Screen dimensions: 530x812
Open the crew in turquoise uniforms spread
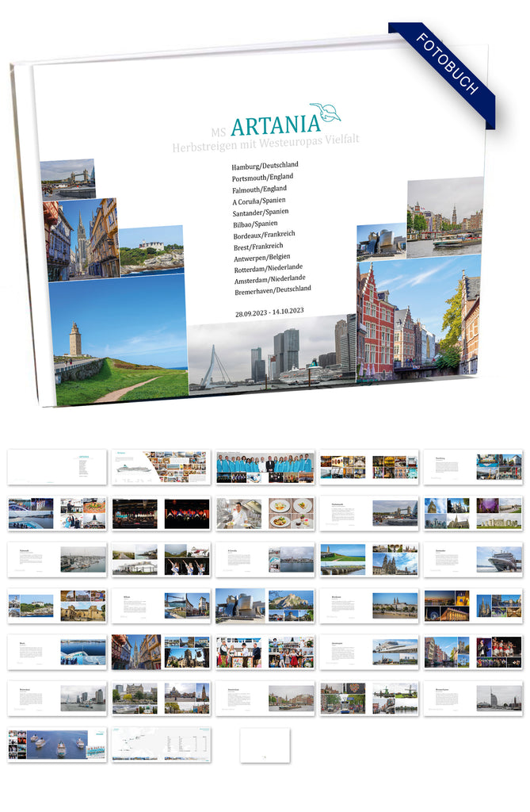point(265,467)
